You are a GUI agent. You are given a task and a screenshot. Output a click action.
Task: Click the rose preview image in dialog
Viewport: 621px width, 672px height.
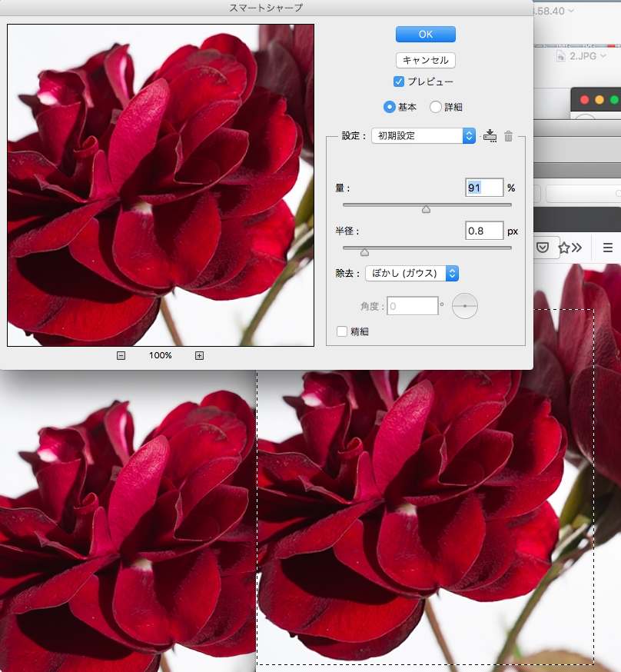[x=161, y=185]
